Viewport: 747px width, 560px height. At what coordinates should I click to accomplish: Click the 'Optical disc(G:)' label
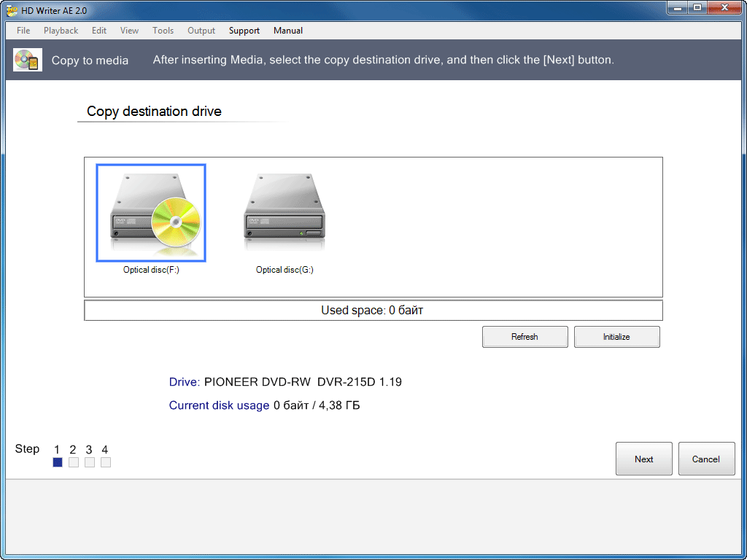click(285, 270)
